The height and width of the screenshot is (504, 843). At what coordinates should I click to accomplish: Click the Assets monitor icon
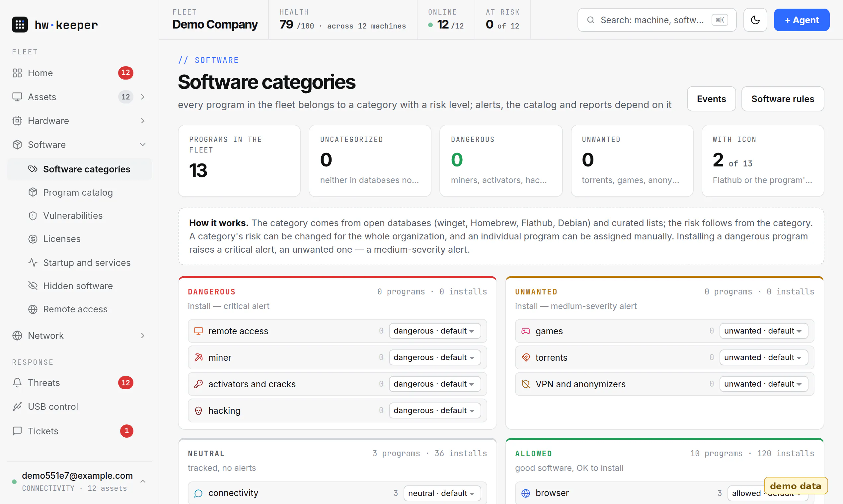17,97
